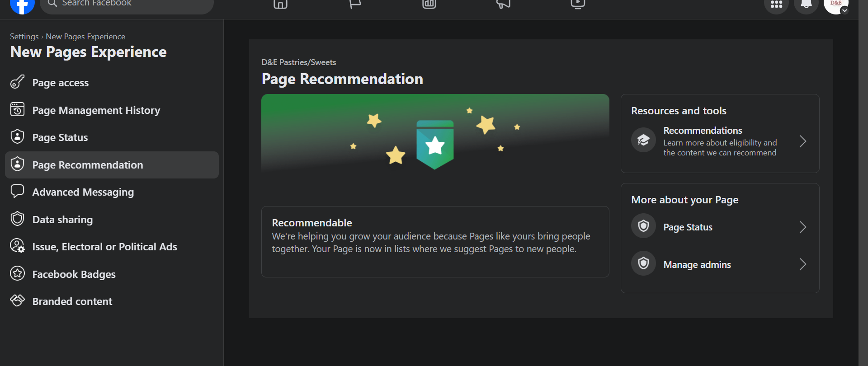Open the Ads megaphone icon

pyautogui.click(x=503, y=5)
